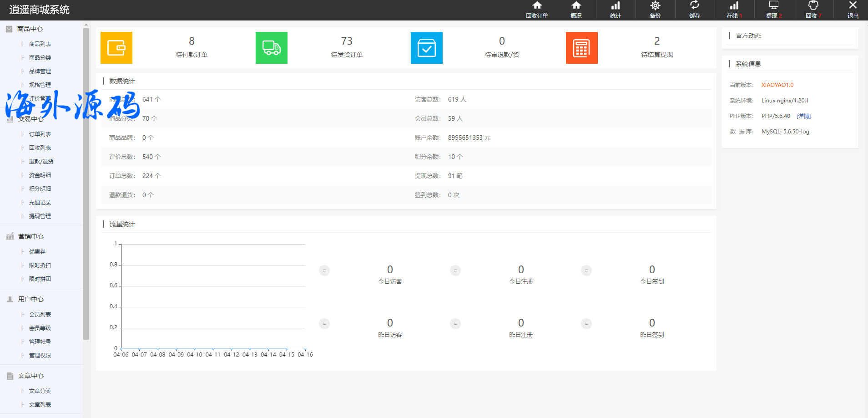Click the green truck 待发货订单 icon
Viewport: 868px width, 418px height.
click(x=272, y=48)
